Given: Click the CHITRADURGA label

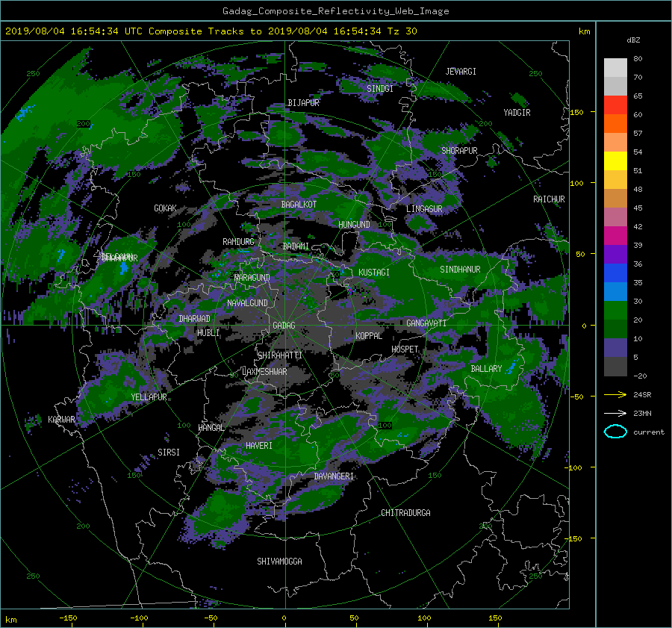Looking at the screenshot, I should point(405,513).
